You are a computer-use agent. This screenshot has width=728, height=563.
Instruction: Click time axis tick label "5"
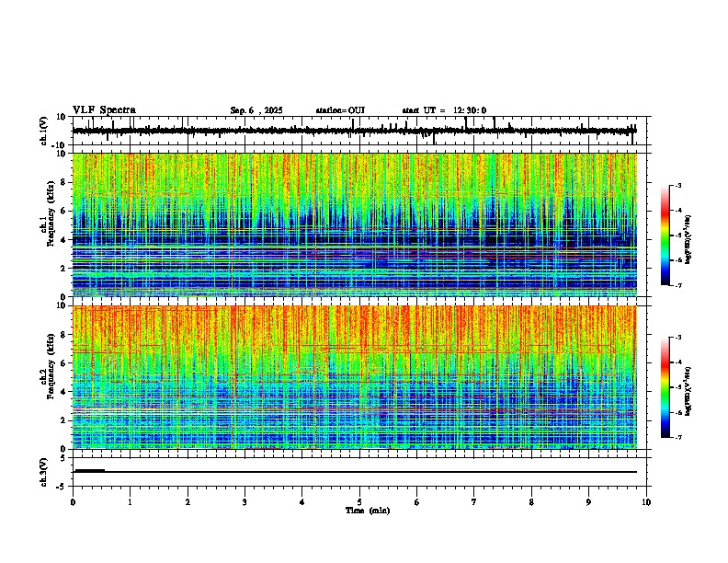click(x=359, y=502)
